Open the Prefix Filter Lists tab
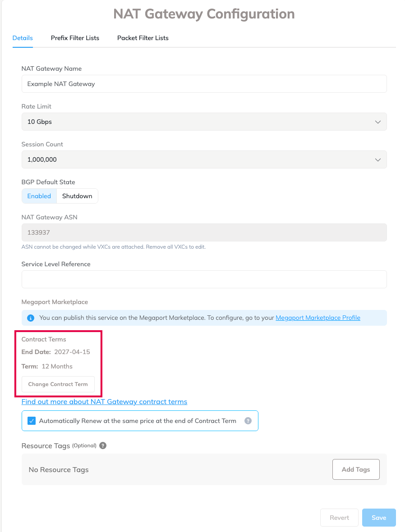Screen dimensions: 405x532 tap(75, 38)
